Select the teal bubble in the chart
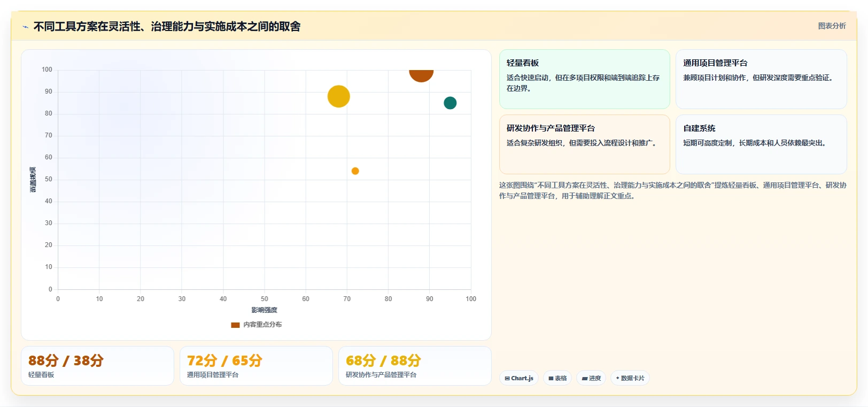868x407 pixels. point(450,103)
